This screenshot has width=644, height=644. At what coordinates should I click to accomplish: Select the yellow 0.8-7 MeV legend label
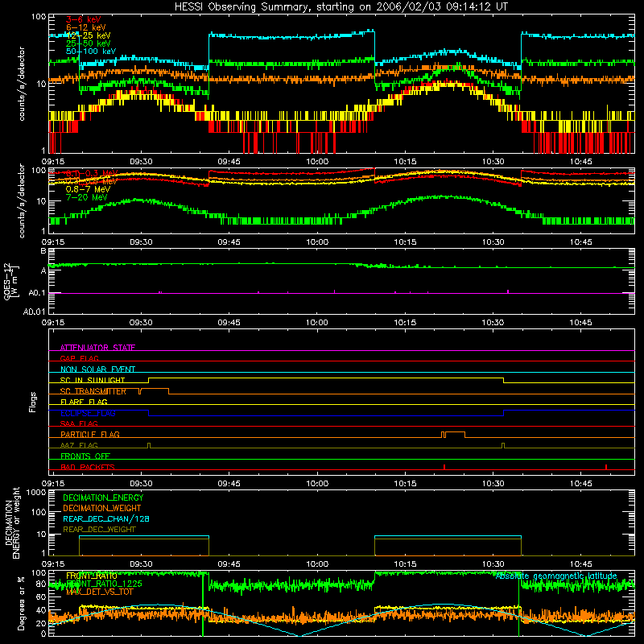tap(89, 189)
